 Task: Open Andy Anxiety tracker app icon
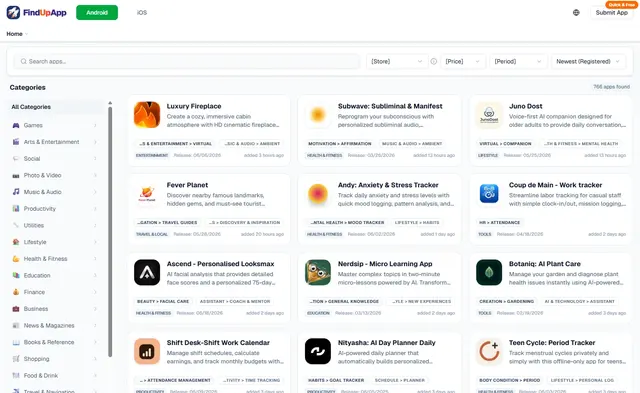318,193
